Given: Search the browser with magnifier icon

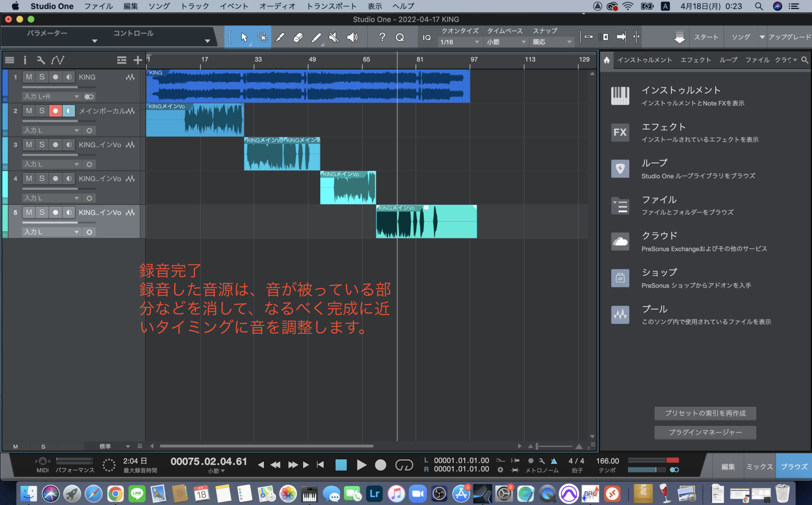Looking at the screenshot, I should [804, 60].
